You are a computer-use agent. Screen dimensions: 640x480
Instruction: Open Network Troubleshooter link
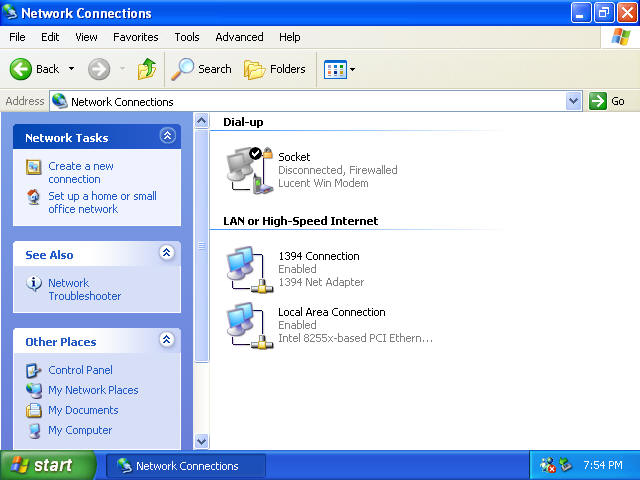point(84,289)
